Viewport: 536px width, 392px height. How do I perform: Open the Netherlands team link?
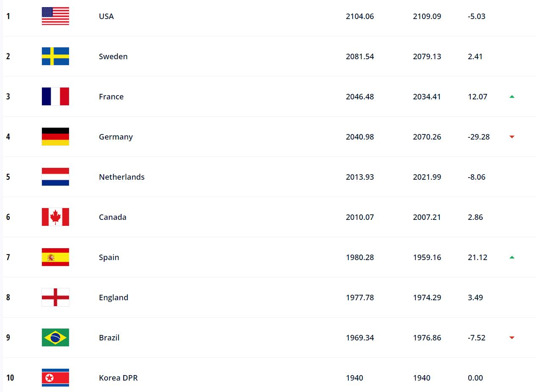pos(122,177)
